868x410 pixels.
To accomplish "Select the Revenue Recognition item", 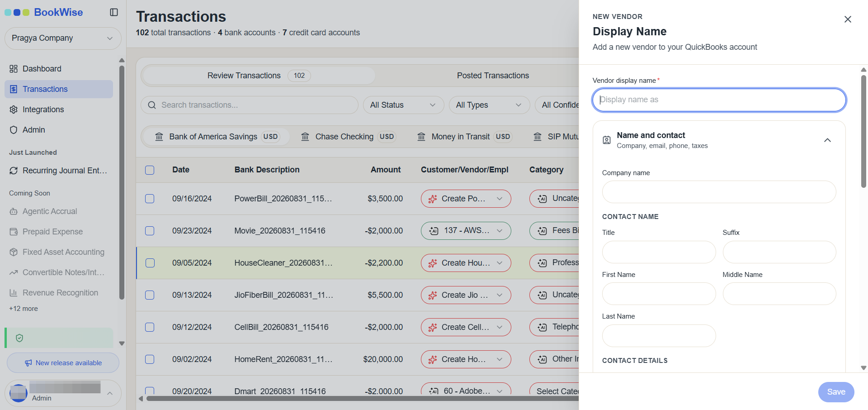I will [x=59, y=293].
